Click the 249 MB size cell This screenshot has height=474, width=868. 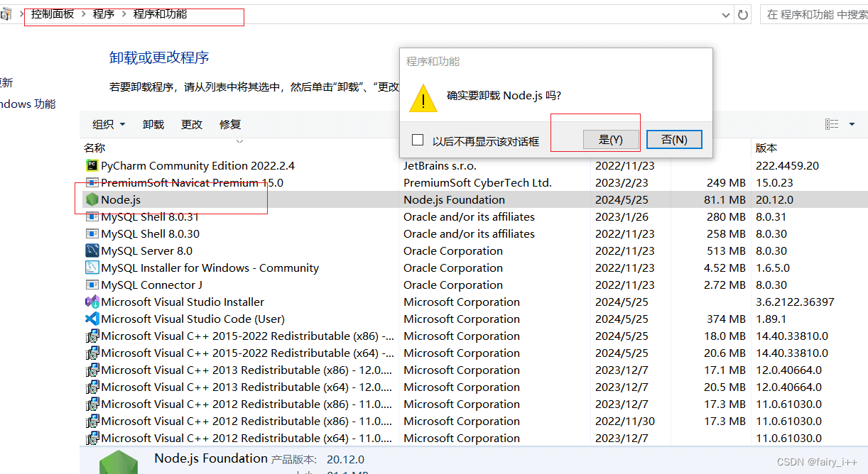(x=726, y=182)
